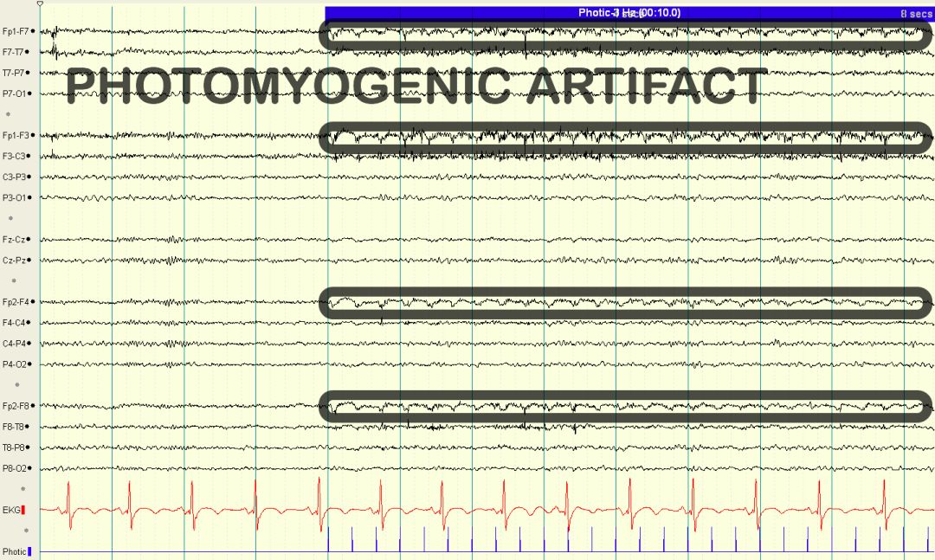Select the Fp2-F8 channel label
Screen dimensions: 935x560
point(15,406)
